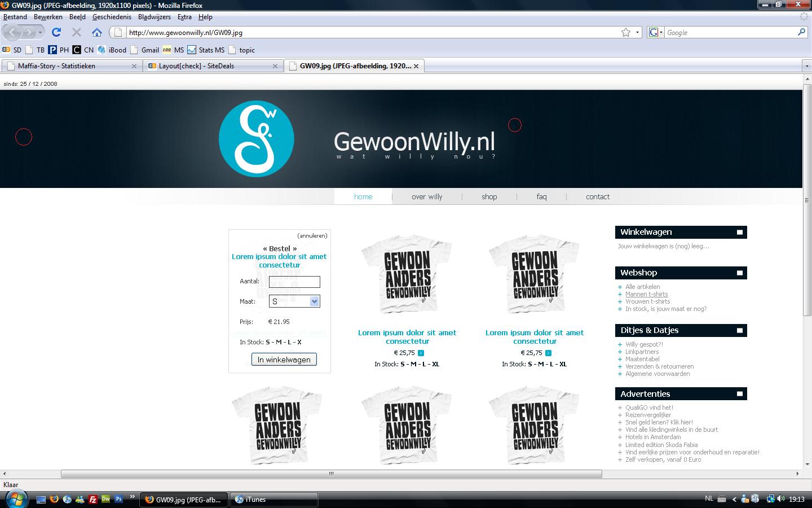
Task: Click the stop loading X icon
Action: click(x=77, y=32)
